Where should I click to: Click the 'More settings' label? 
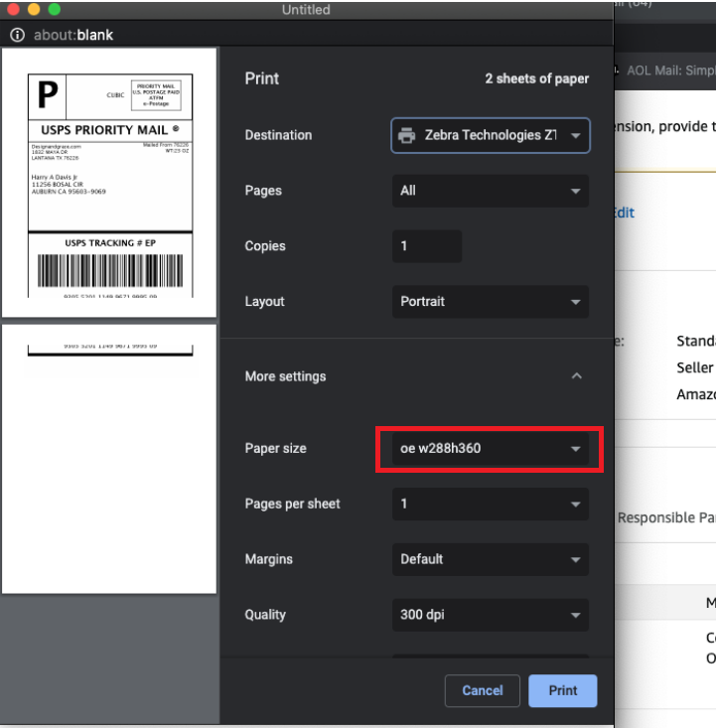286,376
